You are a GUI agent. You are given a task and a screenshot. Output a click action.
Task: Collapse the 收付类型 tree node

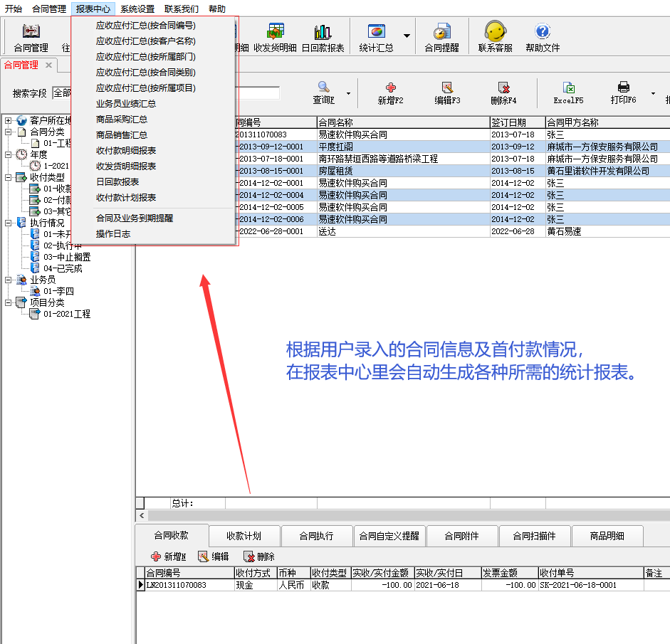coord(8,176)
